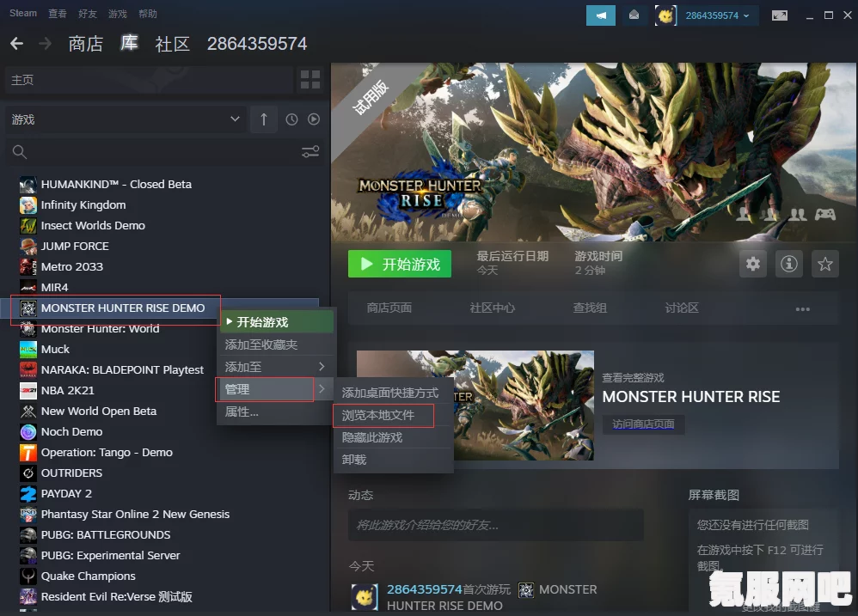
Task: Open the 游戏 category dropdown
Action: 125,119
